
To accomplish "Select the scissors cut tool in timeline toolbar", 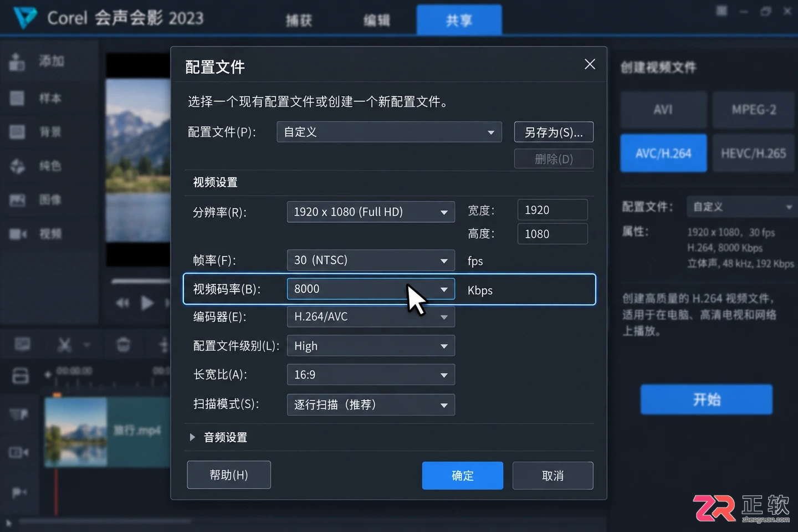I will point(64,345).
